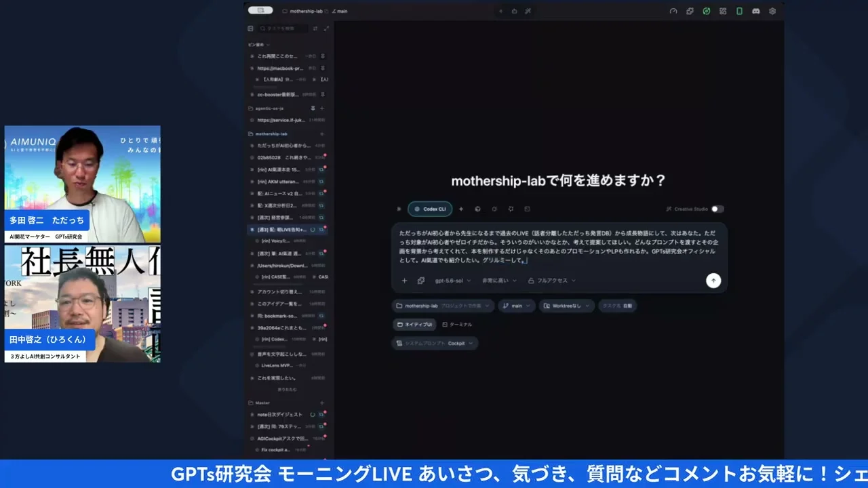Open the 非常に高い reasoning dropdown
This screenshot has width=868, height=488.
[x=499, y=281]
